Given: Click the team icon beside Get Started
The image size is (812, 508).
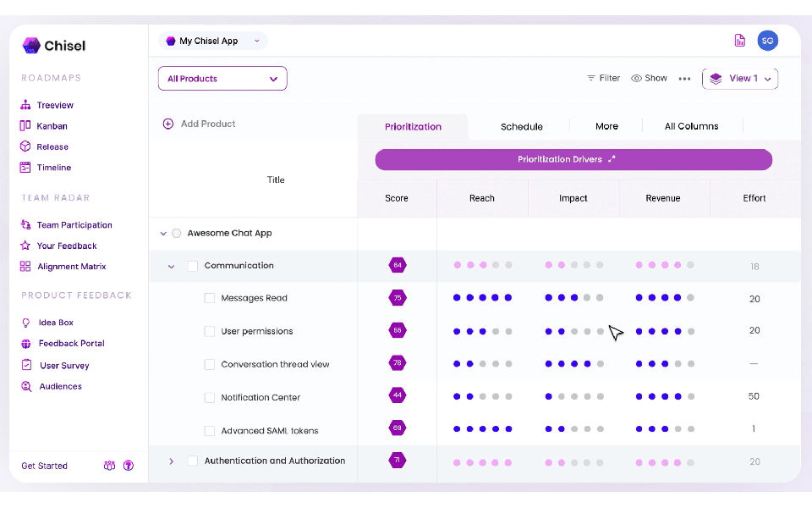Looking at the screenshot, I should (109, 466).
